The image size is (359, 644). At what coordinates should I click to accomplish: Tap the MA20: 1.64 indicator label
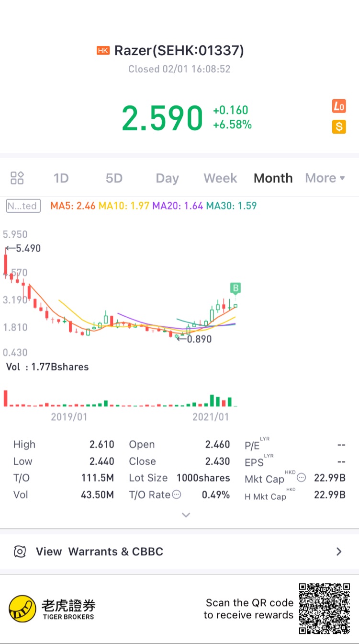click(x=178, y=206)
